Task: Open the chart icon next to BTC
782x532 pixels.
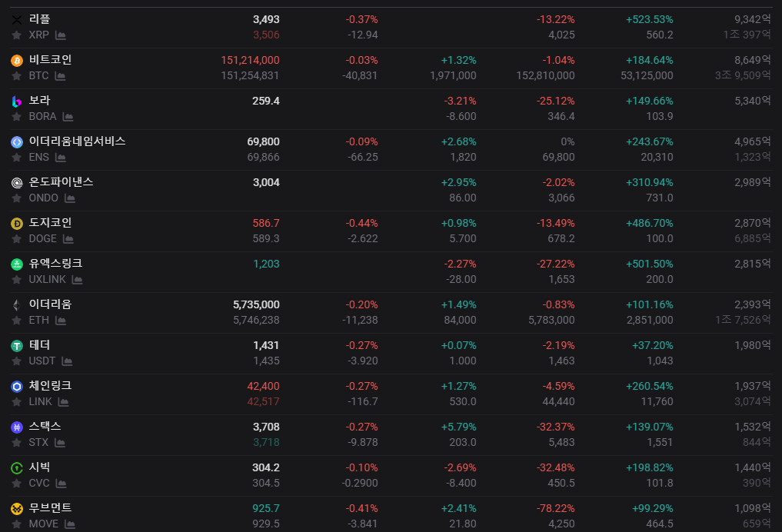Action: [x=60, y=76]
